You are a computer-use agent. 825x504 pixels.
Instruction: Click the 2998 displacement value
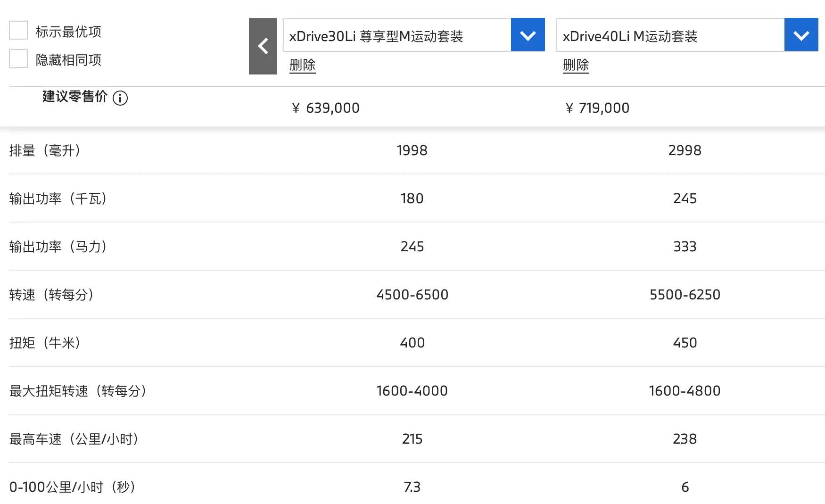(x=685, y=150)
